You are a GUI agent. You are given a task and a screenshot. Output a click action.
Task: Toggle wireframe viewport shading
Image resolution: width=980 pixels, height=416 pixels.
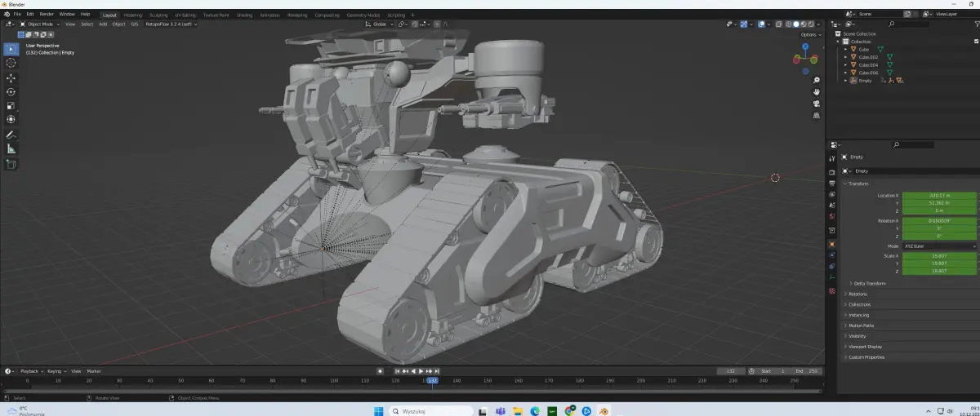tap(787, 24)
